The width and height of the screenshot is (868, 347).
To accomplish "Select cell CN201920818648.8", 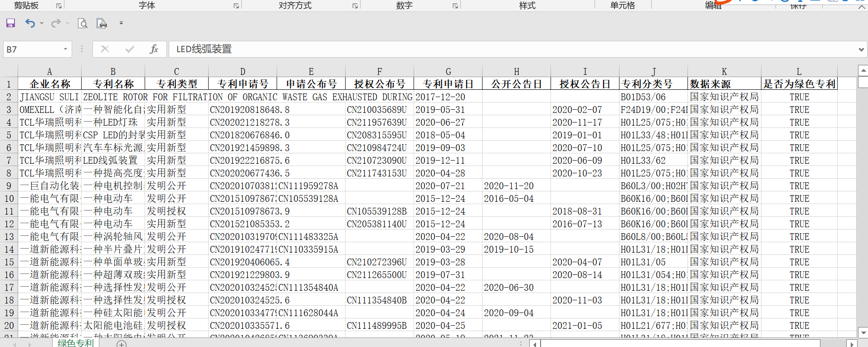I will tap(243, 109).
